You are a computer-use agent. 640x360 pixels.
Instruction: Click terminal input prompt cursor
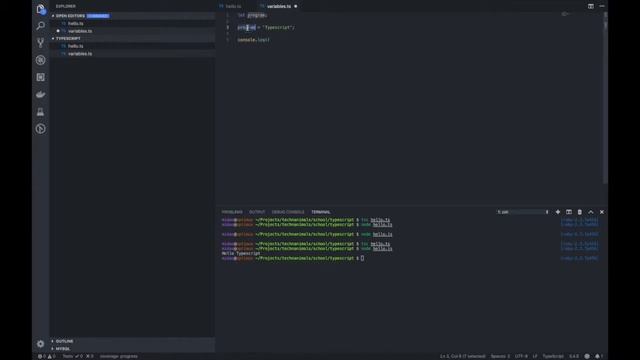(362, 258)
